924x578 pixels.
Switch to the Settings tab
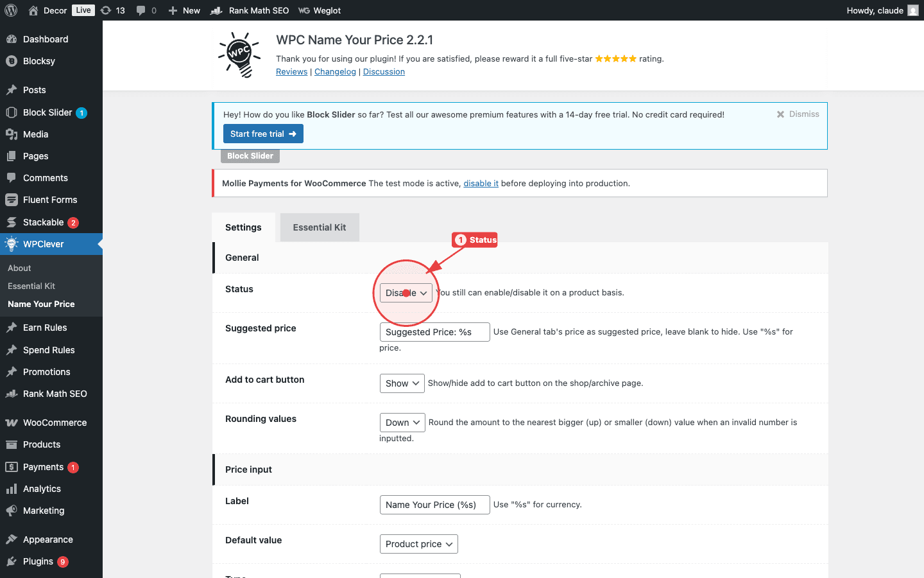click(x=243, y=227)
